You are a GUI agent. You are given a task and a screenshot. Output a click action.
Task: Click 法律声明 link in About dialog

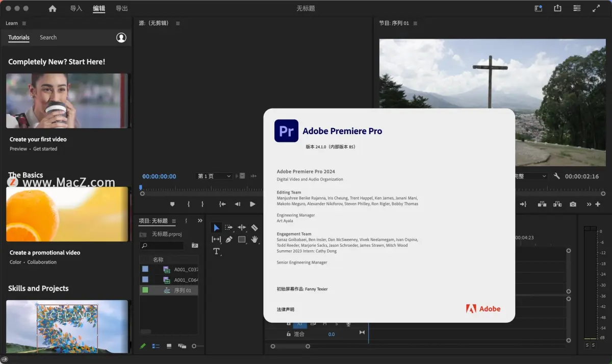pos(286,309)
